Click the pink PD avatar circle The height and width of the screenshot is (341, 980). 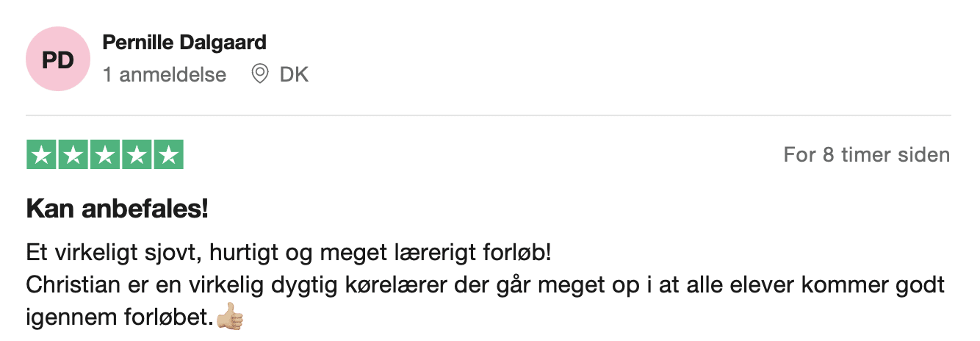pyautogui.click(x=58, y=60)
